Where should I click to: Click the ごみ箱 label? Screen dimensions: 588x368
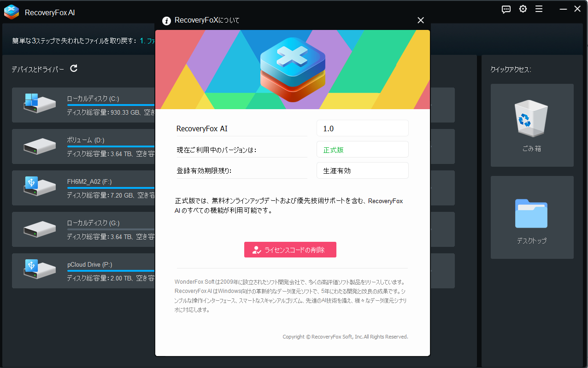click(531, 149)
